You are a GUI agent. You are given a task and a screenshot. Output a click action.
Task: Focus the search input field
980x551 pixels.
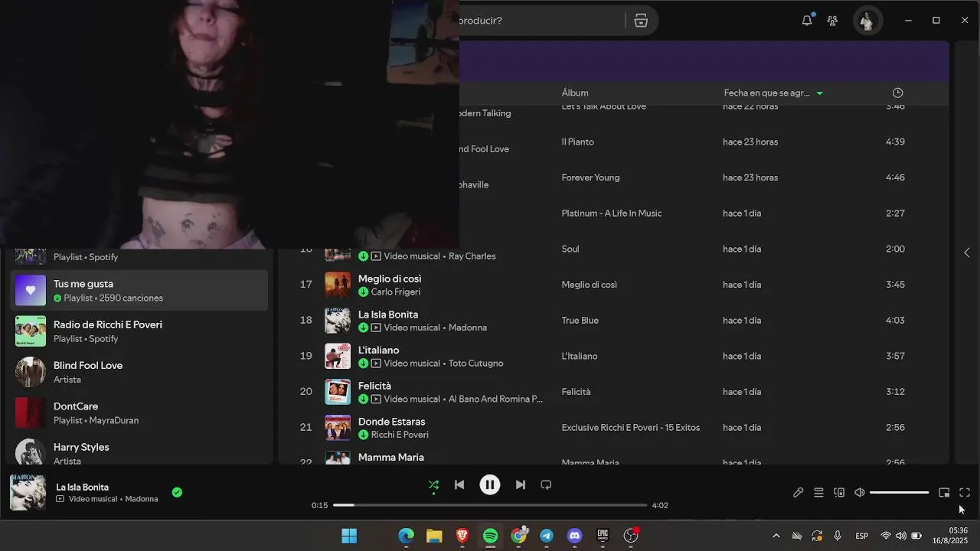pos(540,21)
